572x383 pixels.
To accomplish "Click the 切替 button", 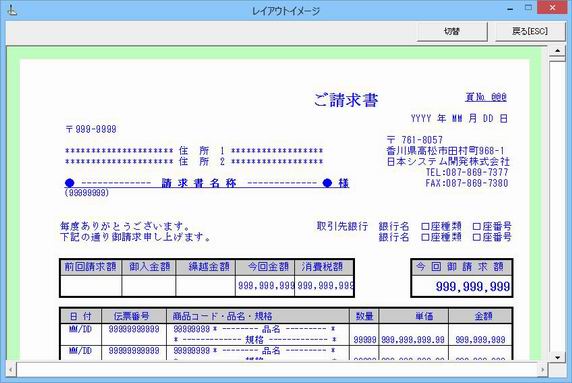I will pyautogui.click(x=452, y=31).
